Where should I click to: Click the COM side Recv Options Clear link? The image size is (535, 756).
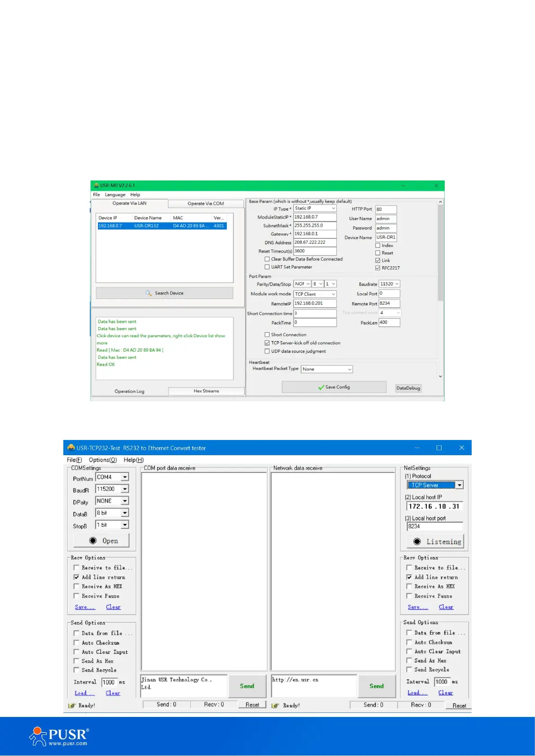[113, 607]
